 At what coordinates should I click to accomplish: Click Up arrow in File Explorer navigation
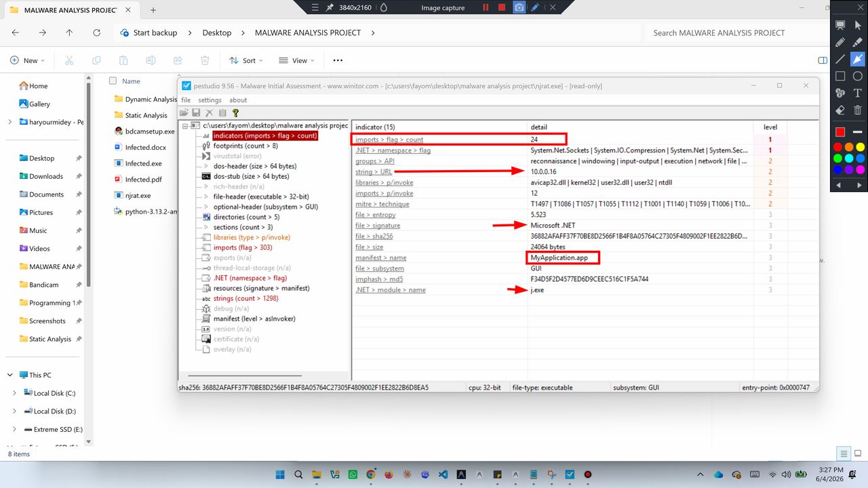pyautogui.click(x=69, y=33)
